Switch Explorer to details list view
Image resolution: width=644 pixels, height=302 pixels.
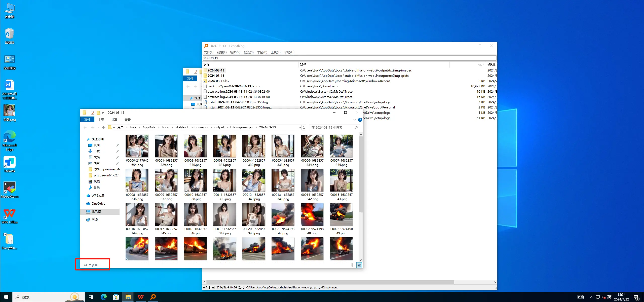[353, 265]
